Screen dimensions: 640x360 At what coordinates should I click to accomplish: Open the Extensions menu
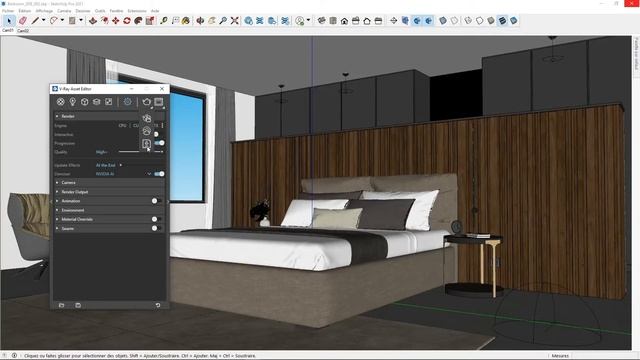(137, 11)
